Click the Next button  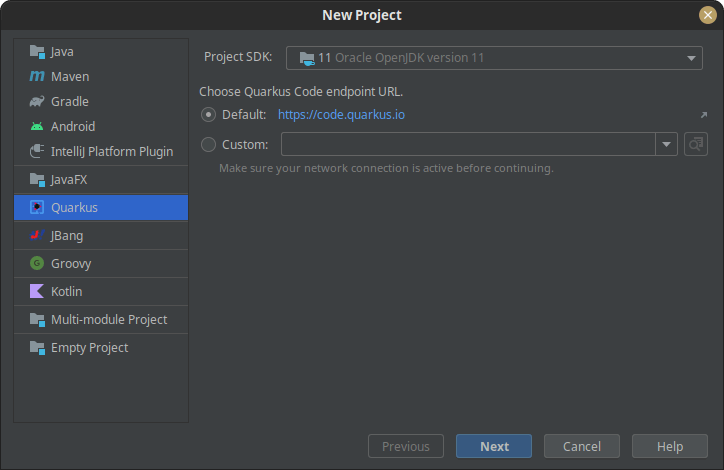coord(494,446)
